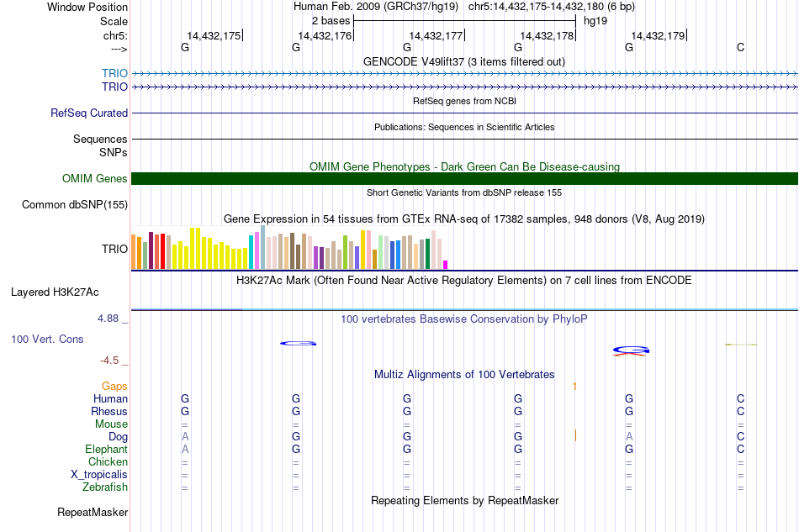Click the -4.5 lower conservation scale value

[x=109, y=361]
